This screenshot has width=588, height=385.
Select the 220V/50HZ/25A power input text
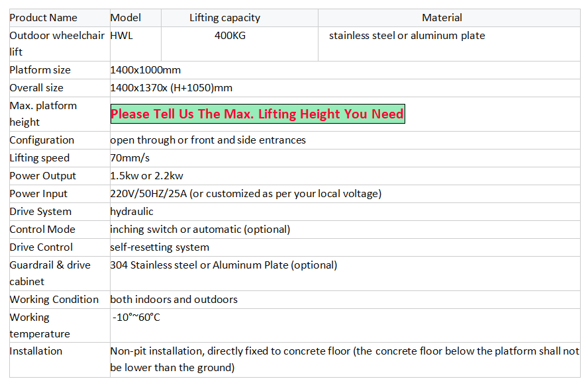pyautogui.click(x=246, y=194)
